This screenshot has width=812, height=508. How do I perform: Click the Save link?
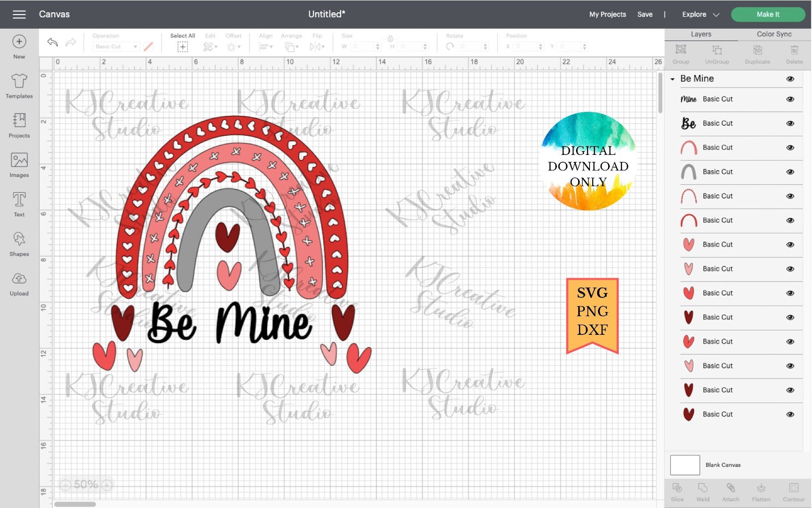pos(645,15)
